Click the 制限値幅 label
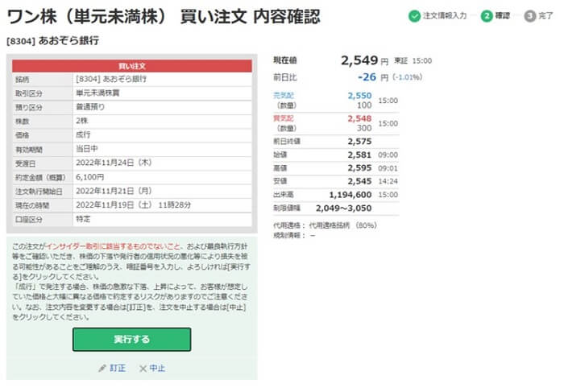 (287, 208)
